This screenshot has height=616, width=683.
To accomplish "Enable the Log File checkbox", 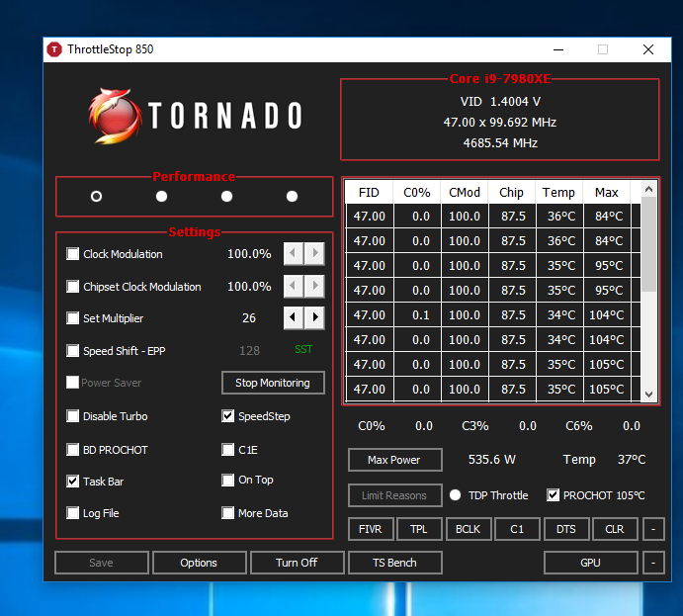I will (73, 513).
